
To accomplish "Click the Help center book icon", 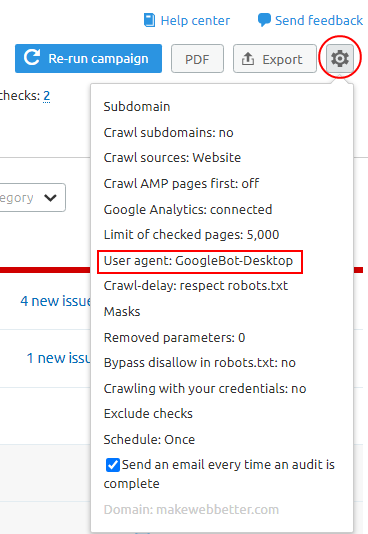I will [149, 20].
